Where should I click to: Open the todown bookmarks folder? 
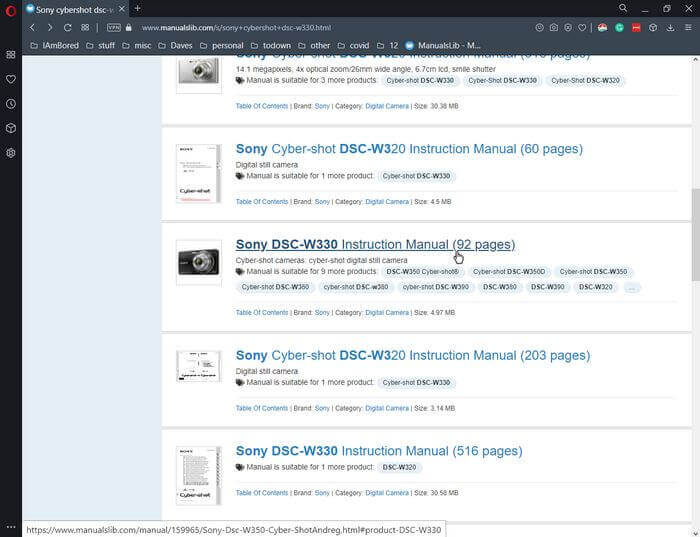[x=271, y=46]
